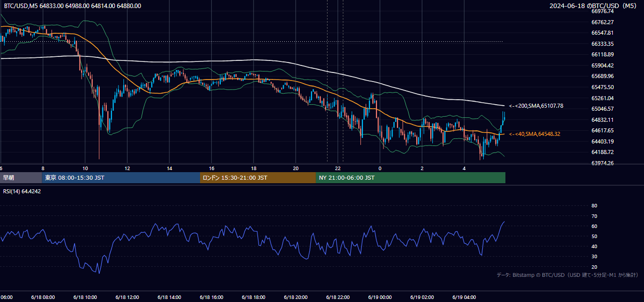Click the RSI scale 30 label
The image size is (644, 302).
click(x=594, y=257)
